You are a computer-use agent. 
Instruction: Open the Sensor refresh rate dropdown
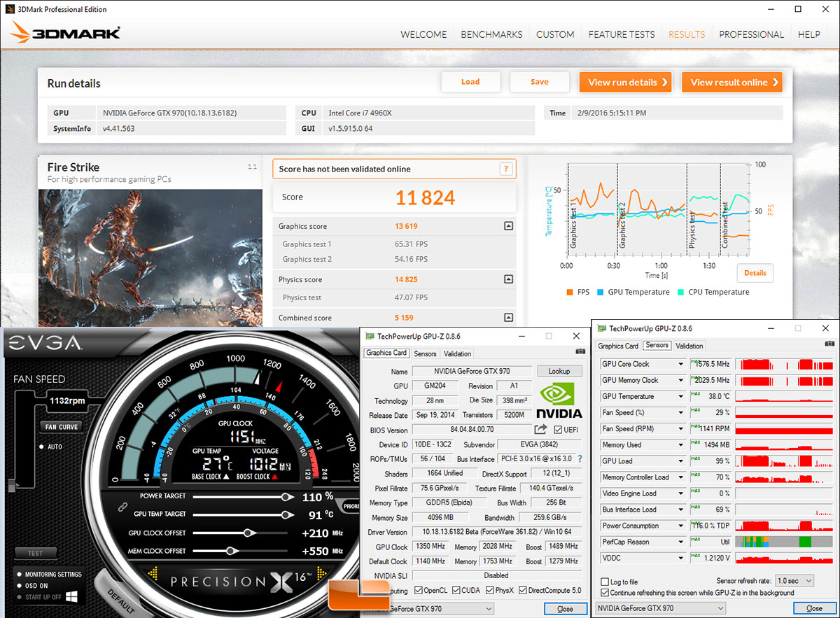click(x=794, y=581)
